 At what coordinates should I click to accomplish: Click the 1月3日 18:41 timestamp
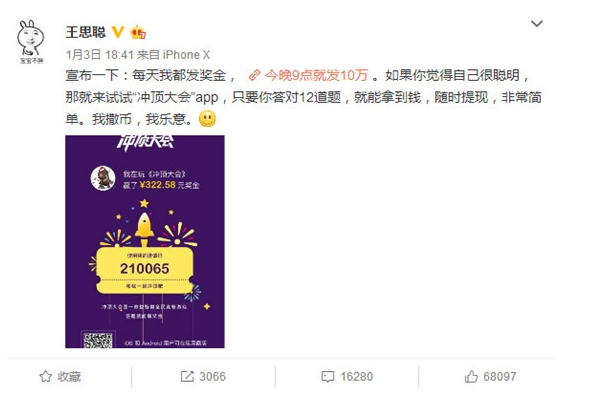pyautogui.click(x=100, y=55)
